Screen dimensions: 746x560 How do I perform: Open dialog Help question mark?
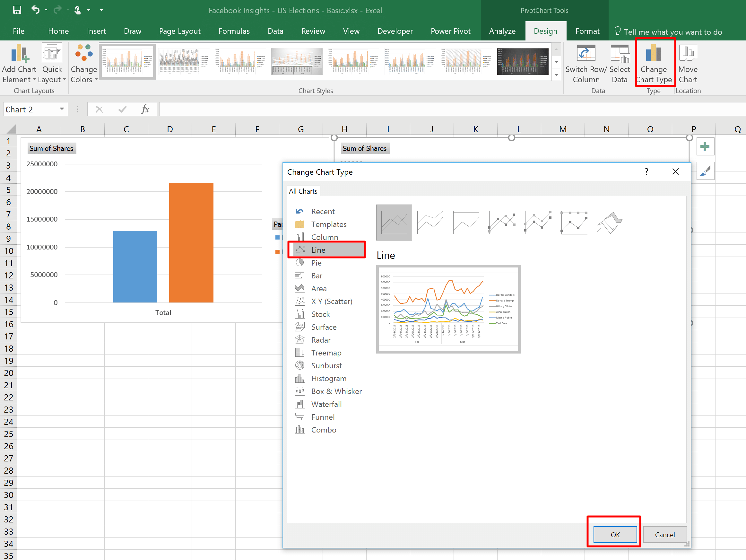coord(646,172)
